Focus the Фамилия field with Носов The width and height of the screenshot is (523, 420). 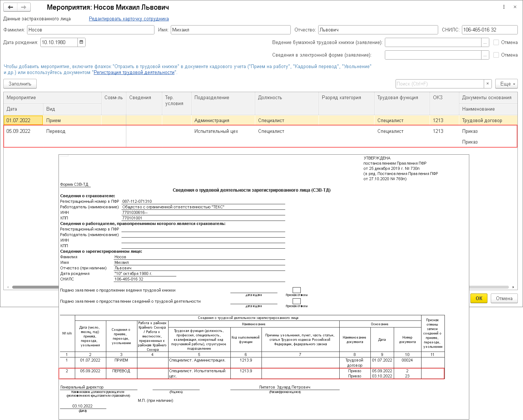pos(91,30)
